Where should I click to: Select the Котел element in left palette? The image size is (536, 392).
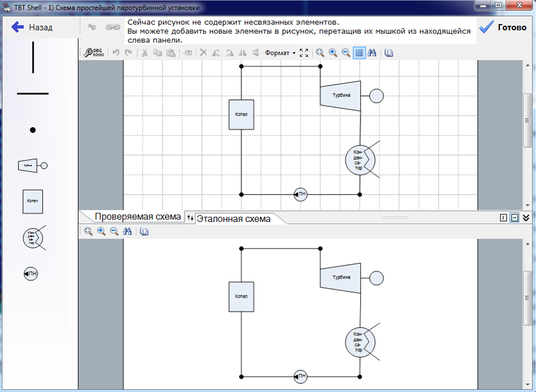coord(33,202)
